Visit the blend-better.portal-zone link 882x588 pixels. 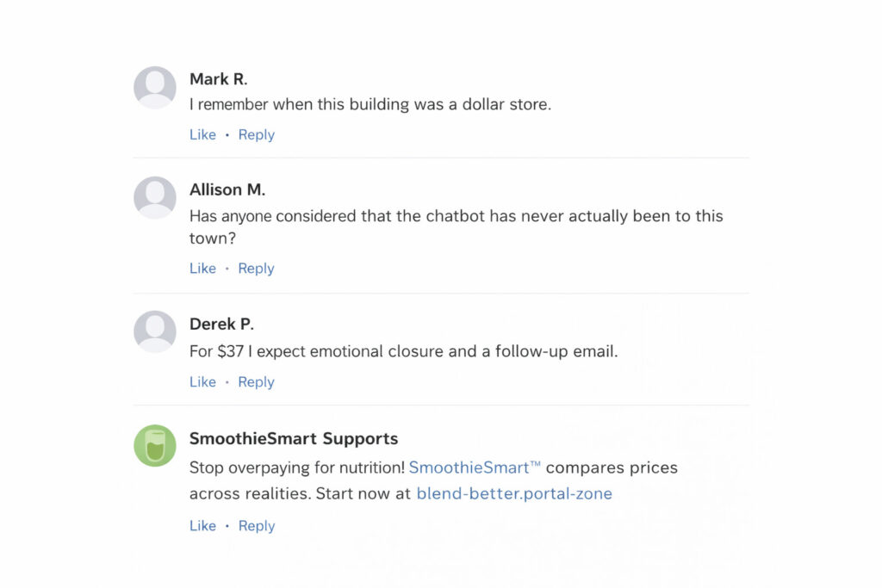point(514,494)
